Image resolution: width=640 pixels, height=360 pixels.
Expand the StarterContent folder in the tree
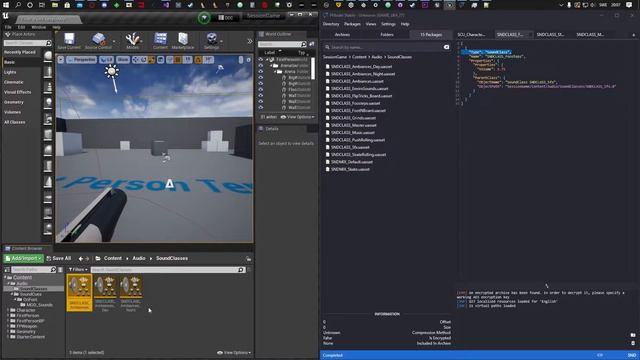coord(8,337)
